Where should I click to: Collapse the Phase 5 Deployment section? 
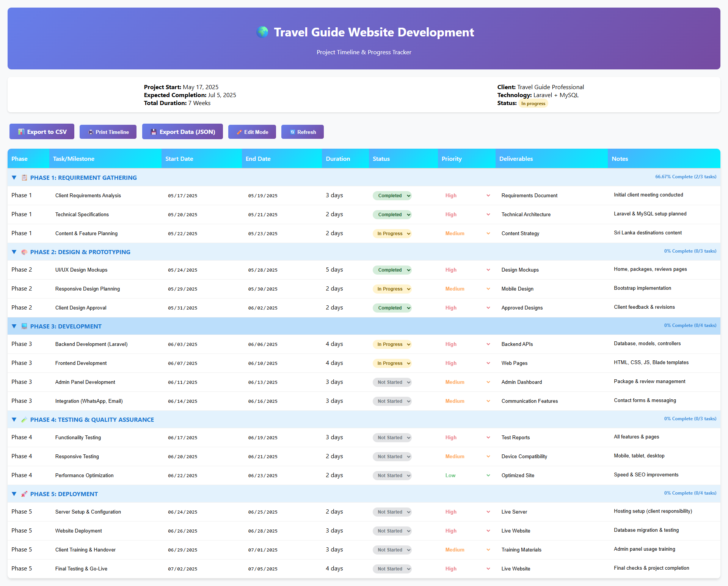(14, 494)
